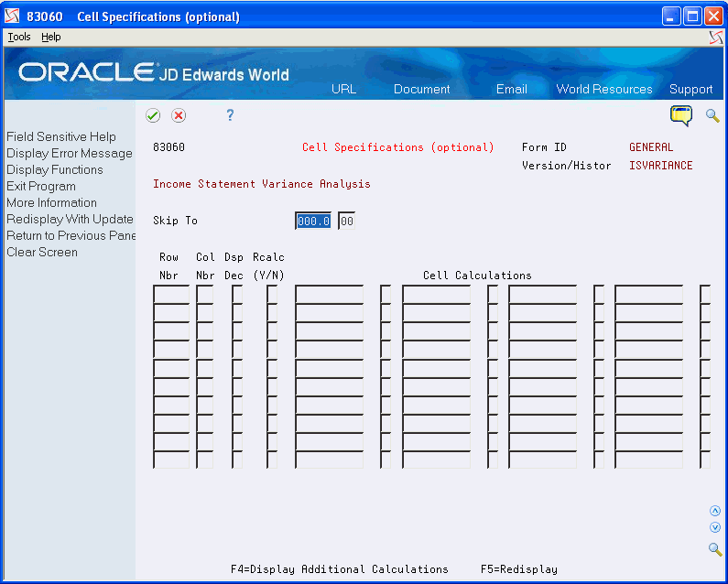Screen dimensions: 728x584
Task: Click F4=Display Additional Calculations
Action: (340, 569)
